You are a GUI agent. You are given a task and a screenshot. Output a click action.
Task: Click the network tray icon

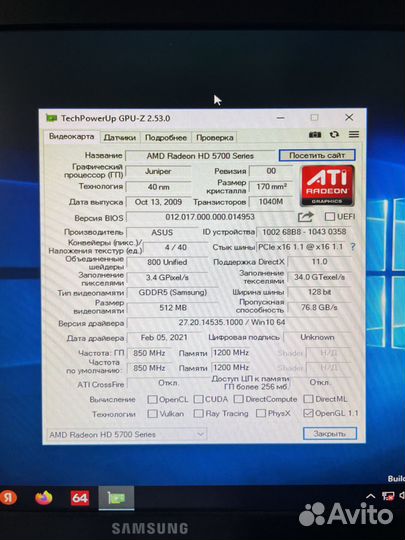pos(388,496)
